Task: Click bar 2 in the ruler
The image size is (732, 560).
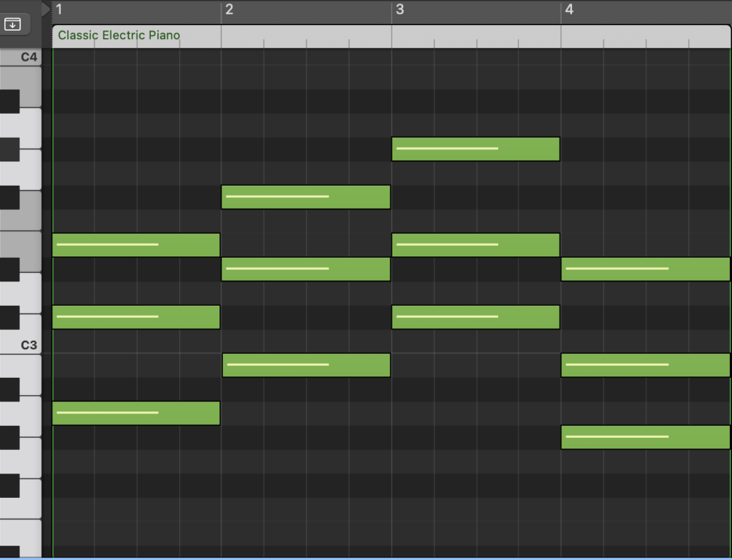Action: pos(229,9)
